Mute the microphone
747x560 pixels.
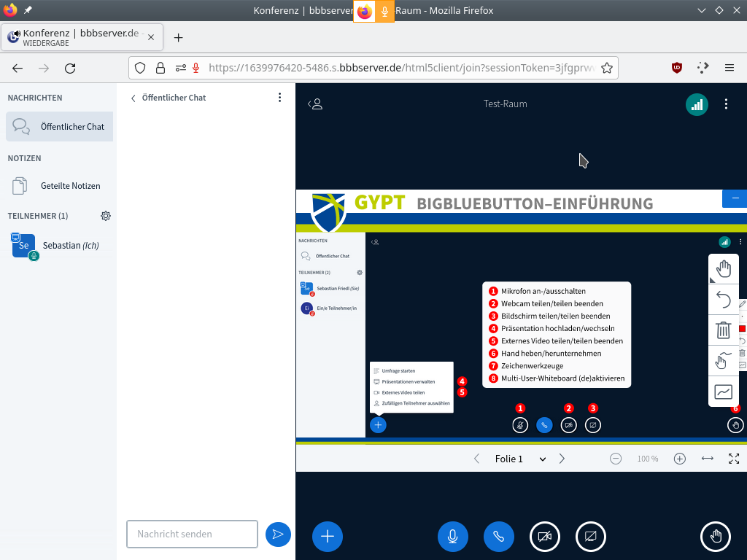click(453, 537)
